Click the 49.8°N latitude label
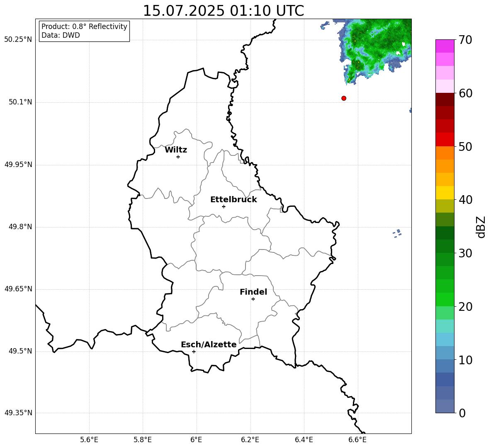This screenshot has width=491, height=448. click(21, 227)
